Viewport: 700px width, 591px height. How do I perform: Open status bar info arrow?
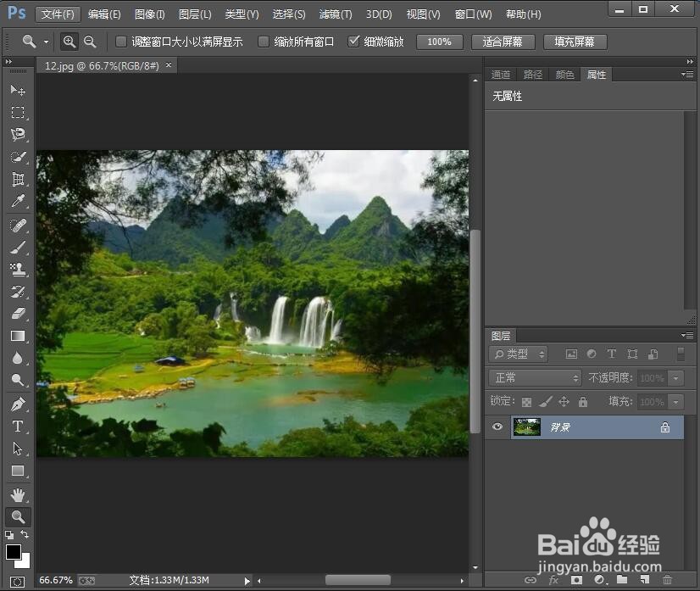pyautogui.click(x=247, y=581)
